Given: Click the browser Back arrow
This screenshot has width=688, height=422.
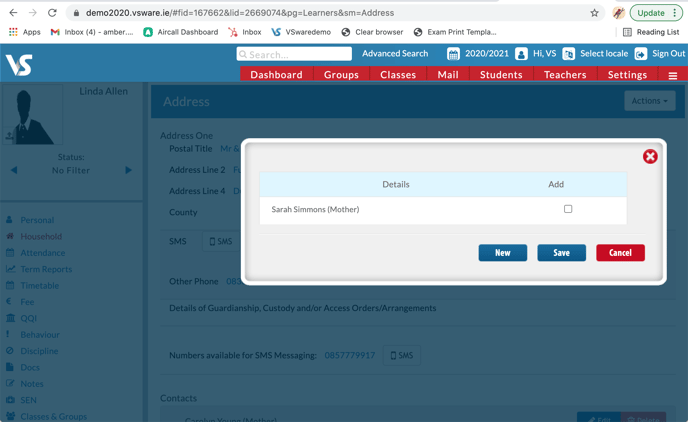Looking at the screenshot, I should [x=13, y=13].
